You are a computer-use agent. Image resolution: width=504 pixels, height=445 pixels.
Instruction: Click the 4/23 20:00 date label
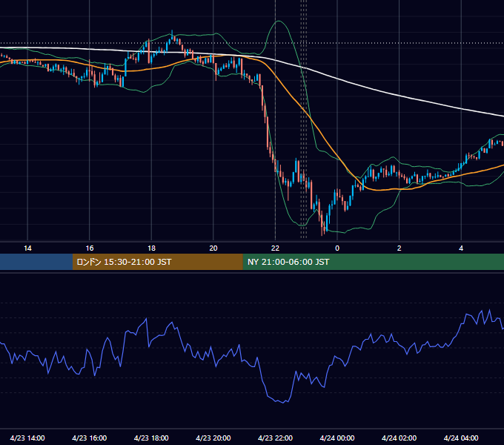213,438
